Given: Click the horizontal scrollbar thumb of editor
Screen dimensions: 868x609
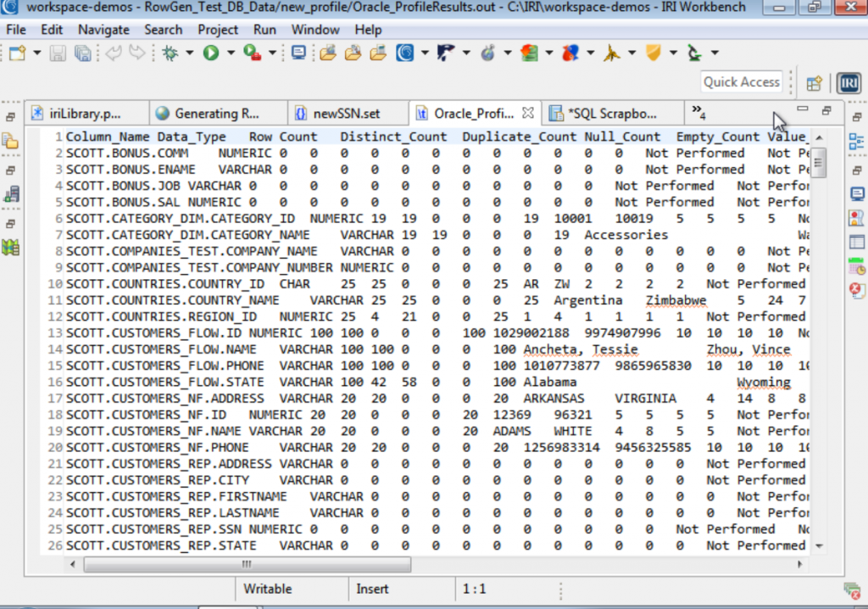Looking at the screenshot, I should click(x=247, y=564).
